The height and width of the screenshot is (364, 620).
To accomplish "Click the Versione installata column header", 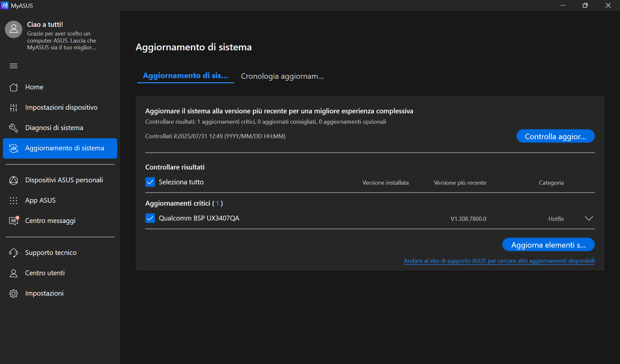I will (x=385, y=183).
